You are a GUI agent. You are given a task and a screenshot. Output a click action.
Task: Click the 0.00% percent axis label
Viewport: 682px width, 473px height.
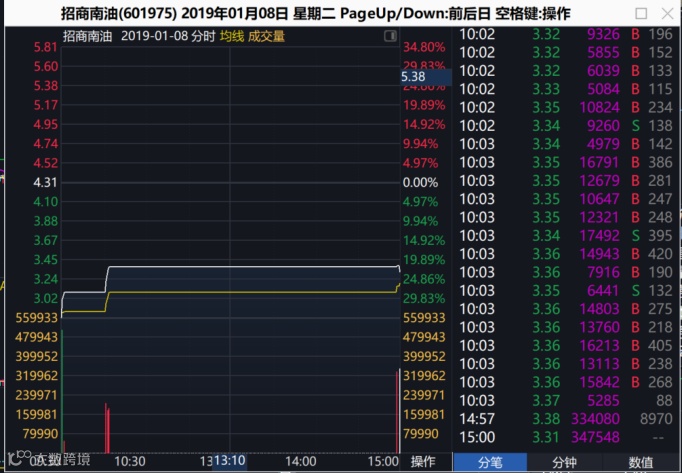(420, 182)
